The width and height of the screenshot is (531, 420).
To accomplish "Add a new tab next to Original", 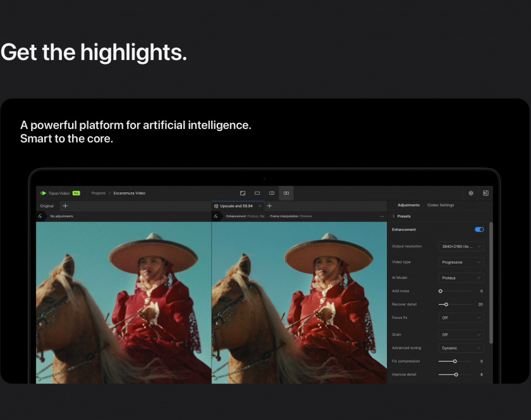I will tap(65, 206).
